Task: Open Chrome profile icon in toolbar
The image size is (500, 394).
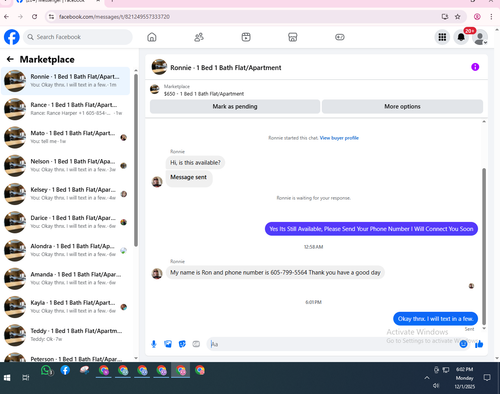Action: [477, 17]
